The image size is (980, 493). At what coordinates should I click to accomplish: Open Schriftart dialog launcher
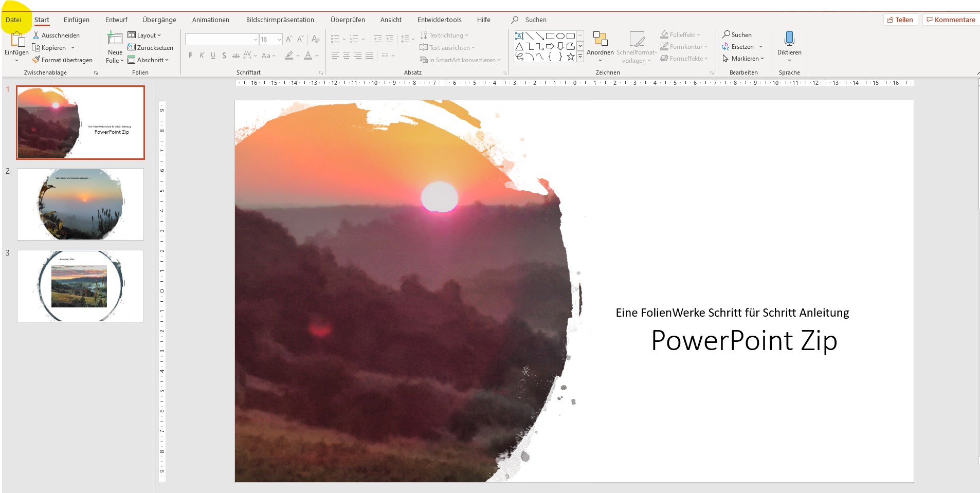[321, 72]
